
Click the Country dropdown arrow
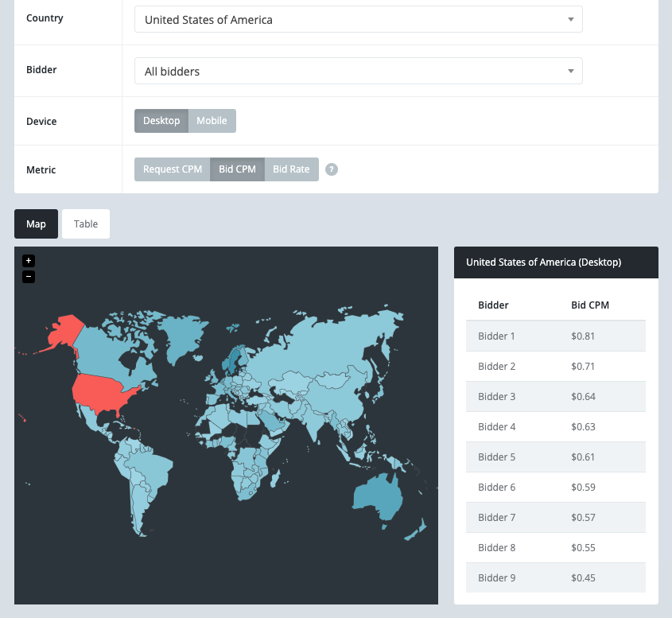(570, 19)
